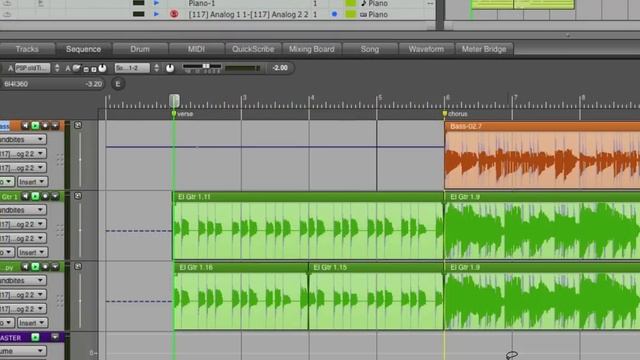
Task: Click the -2.00 volume value
Action: click(x=280, y=68)
